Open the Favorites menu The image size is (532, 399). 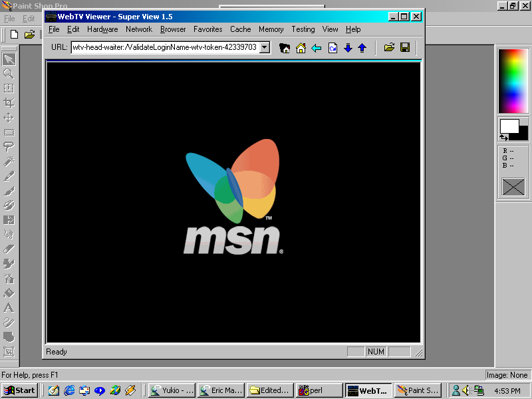coord(207,29)
